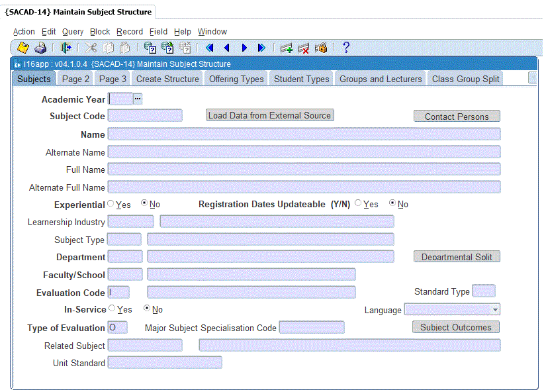544x392 pixels.
Task: Click the Departmental Split button
Action: 457,257
